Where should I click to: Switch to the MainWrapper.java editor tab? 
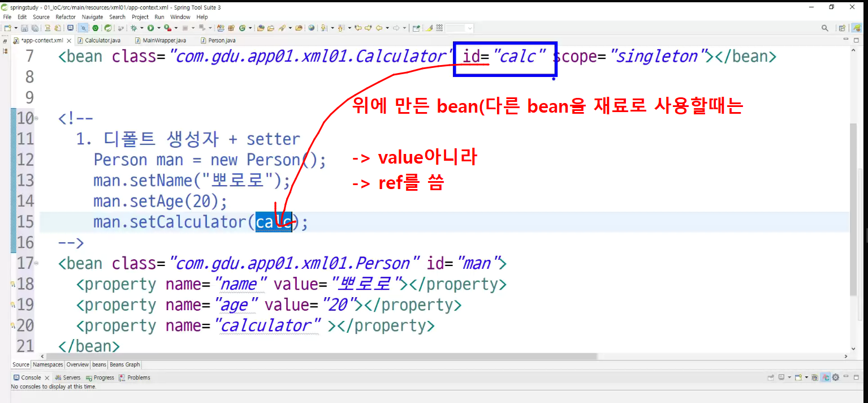click(x=164, y=41)
